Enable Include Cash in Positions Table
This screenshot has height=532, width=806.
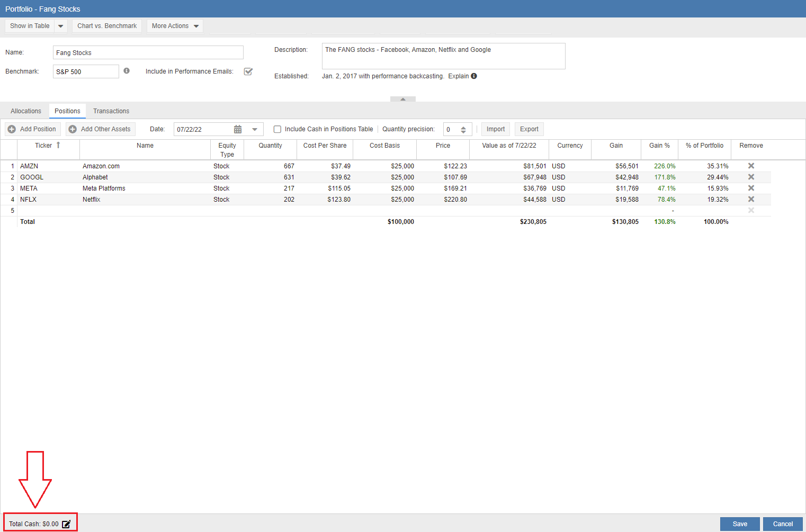pyautogui.click(x=277, y=129)
